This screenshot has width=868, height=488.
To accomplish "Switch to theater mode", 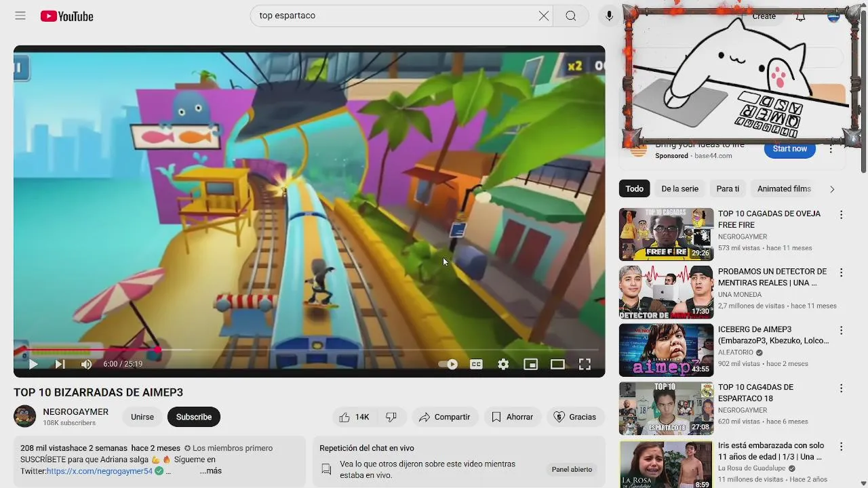I will click(557, 364).
